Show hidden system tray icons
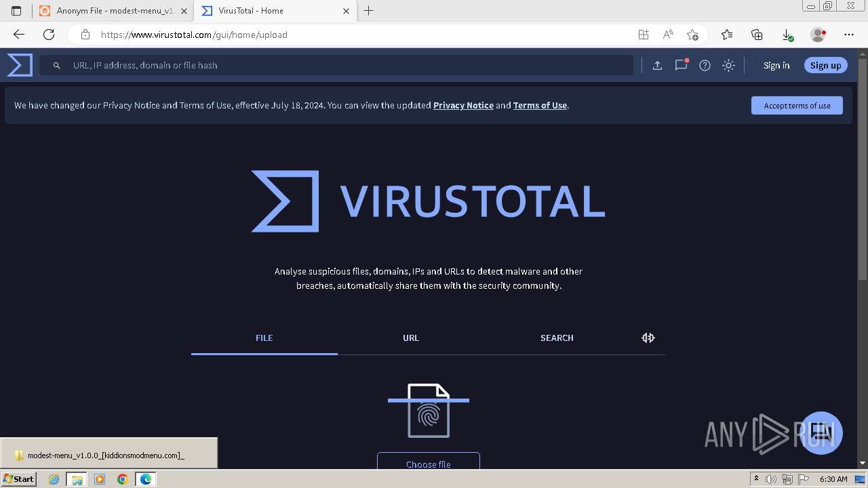Viewport: 868px width, 488px height. click(x=756, y=479)
